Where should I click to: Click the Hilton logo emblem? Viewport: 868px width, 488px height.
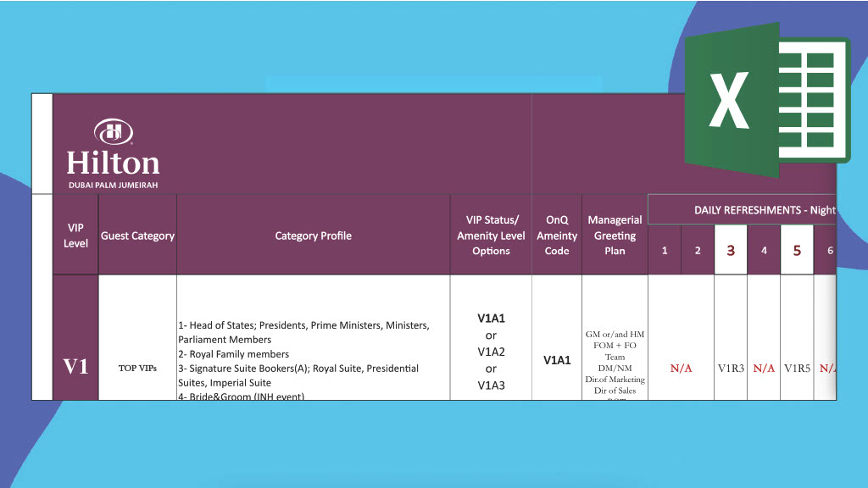pyautogui.click(x=114, y=132)
